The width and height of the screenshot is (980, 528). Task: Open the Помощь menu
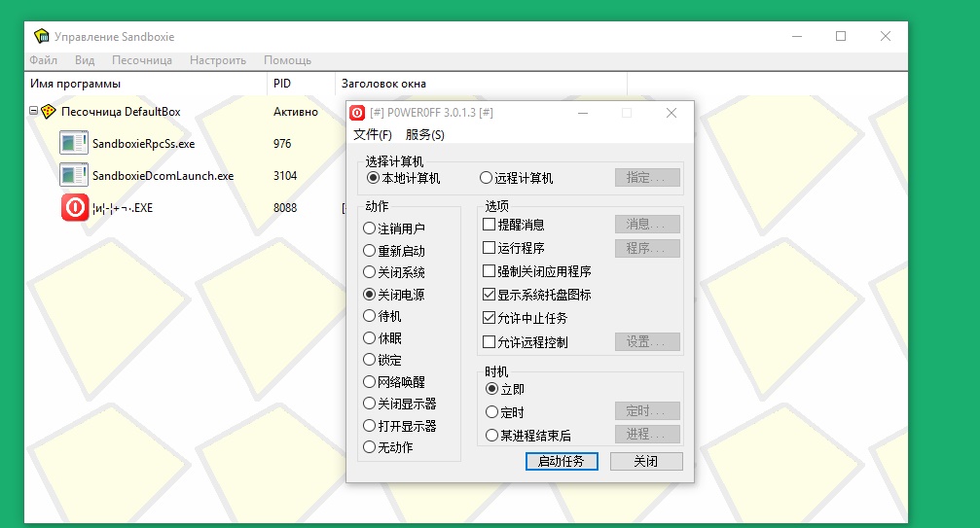(x=287, y=60)
